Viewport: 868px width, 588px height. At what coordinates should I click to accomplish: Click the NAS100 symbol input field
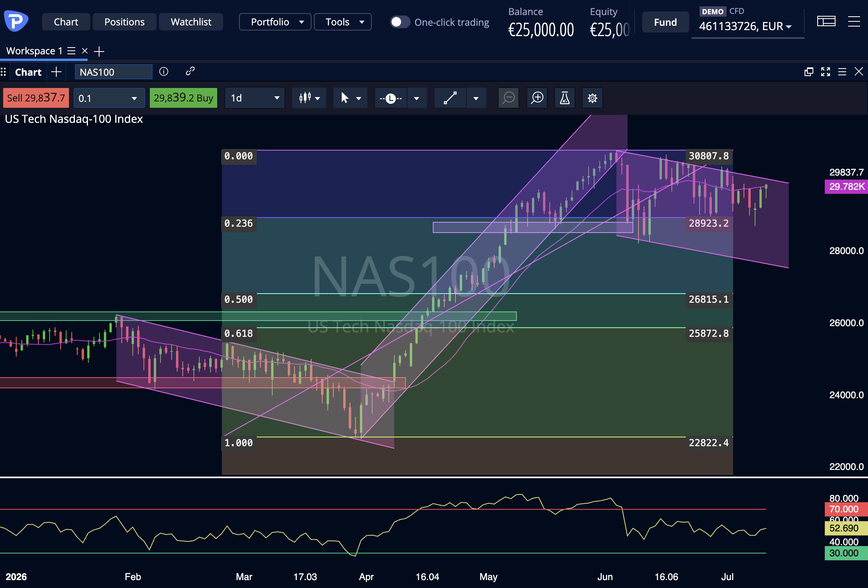113,72
